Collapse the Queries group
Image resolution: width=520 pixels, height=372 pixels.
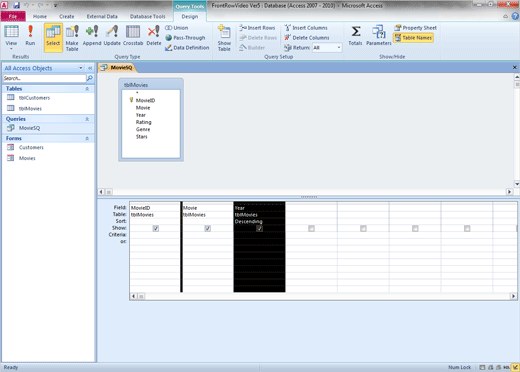87,119
